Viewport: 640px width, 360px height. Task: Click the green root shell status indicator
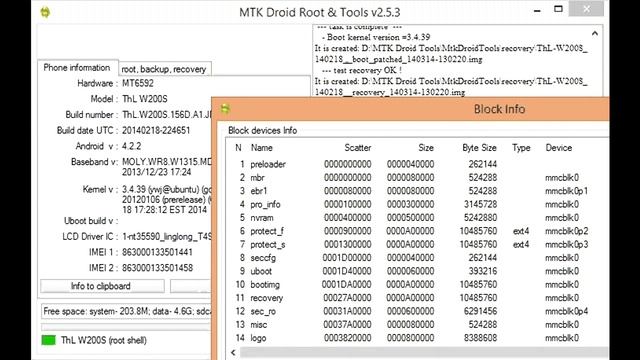pyautogui.click(x=49, y=340)
